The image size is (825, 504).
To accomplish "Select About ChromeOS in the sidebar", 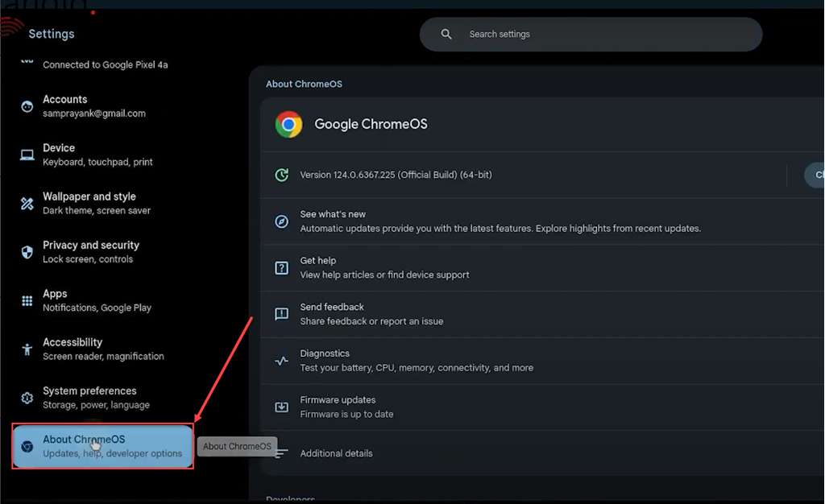I will (x=102, y=446).
